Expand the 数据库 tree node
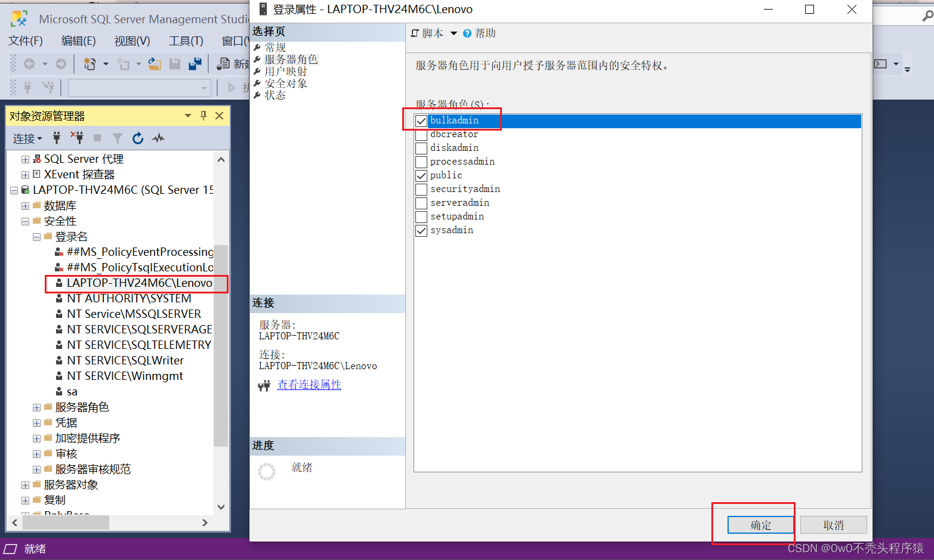The width and height of the screenshot is (934, 560). [x=25, y=206]
